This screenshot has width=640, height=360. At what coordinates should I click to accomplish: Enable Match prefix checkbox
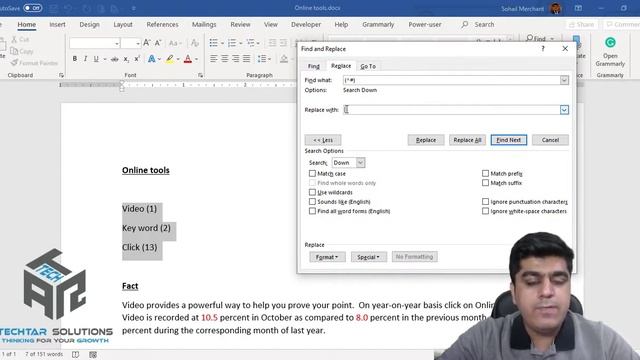(485, 173)
